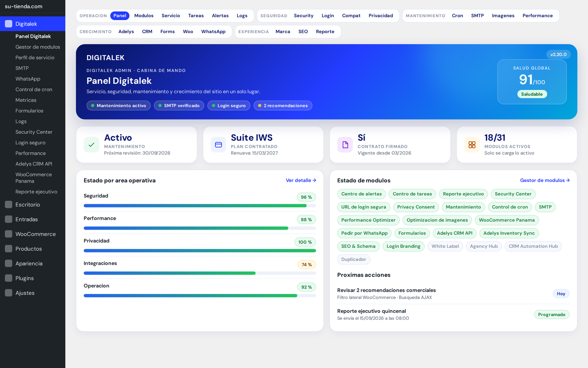Click the document icon for Contrato firmado
Viewport: 588px width, 368px height.
345,145
